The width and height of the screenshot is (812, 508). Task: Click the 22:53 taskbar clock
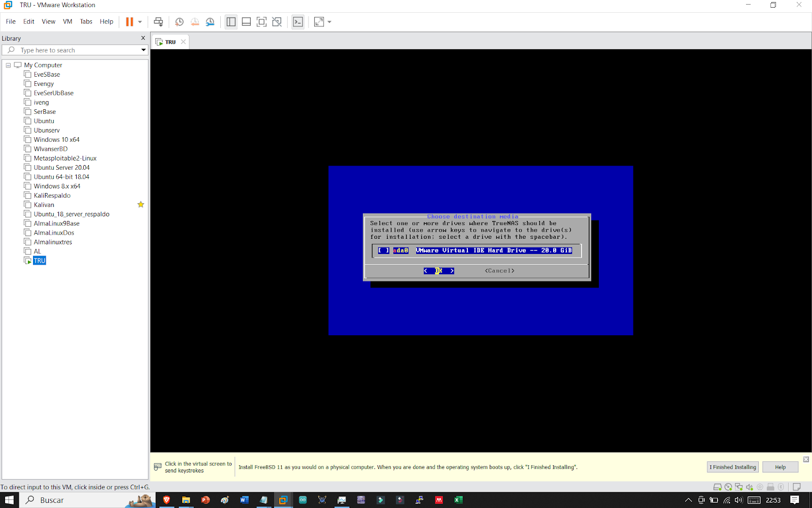(x=773, y=500)
